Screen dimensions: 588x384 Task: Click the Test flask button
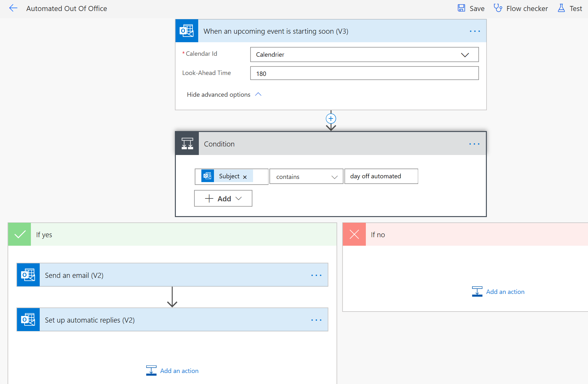coord(570,9)
